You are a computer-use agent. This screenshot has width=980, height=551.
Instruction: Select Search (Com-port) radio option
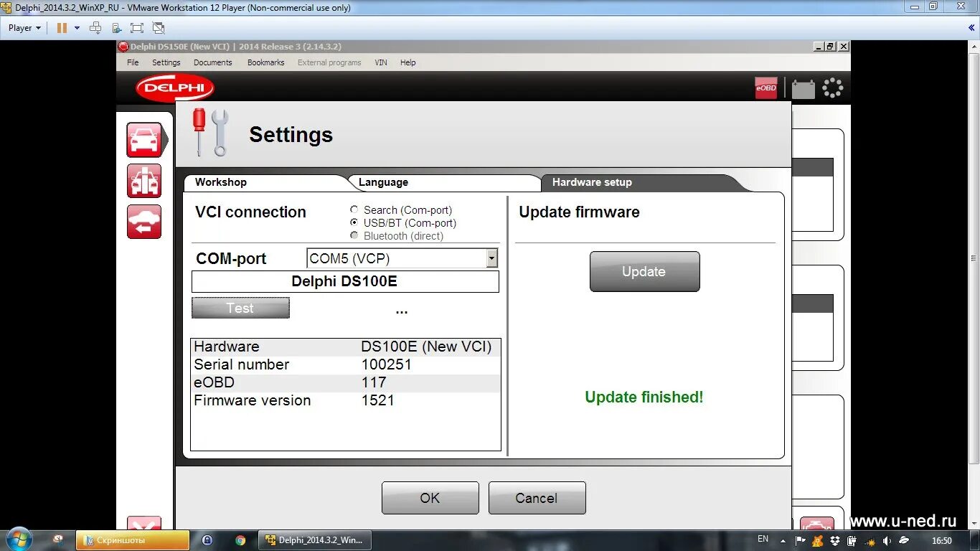354,210
